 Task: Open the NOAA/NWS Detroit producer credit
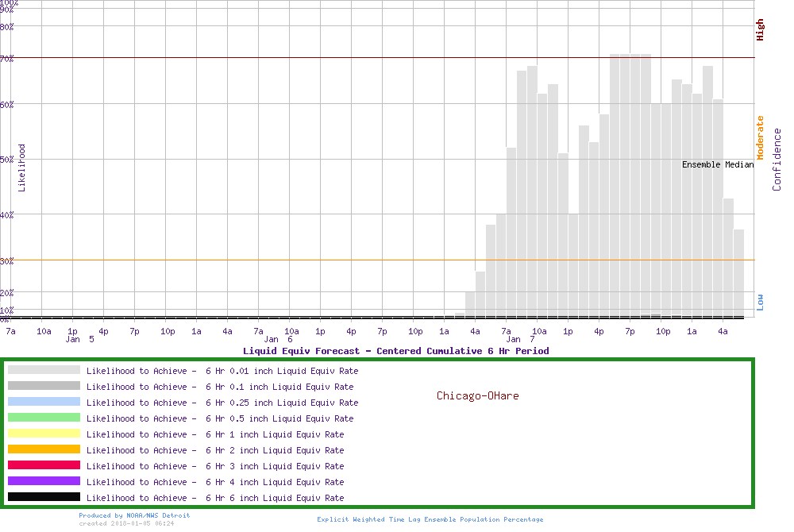[134, 515]
